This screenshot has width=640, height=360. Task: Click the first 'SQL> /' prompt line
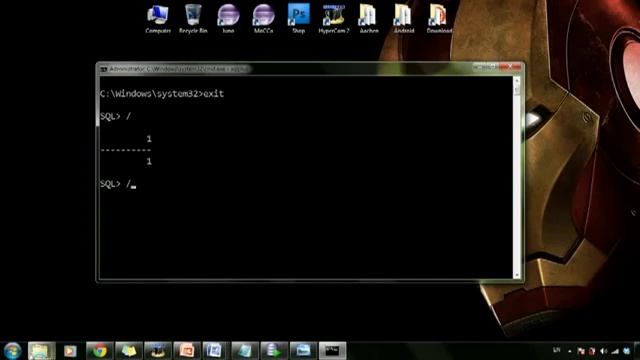click(x=116, y=116)
